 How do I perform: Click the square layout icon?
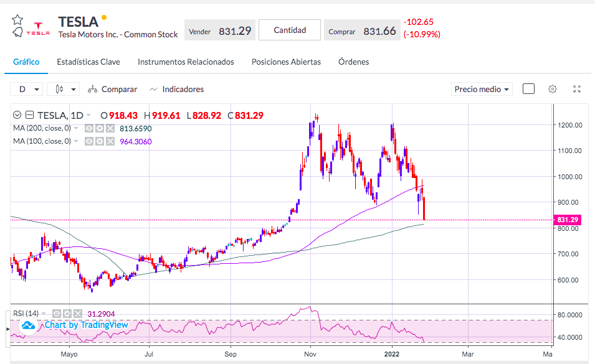[528, 88]
